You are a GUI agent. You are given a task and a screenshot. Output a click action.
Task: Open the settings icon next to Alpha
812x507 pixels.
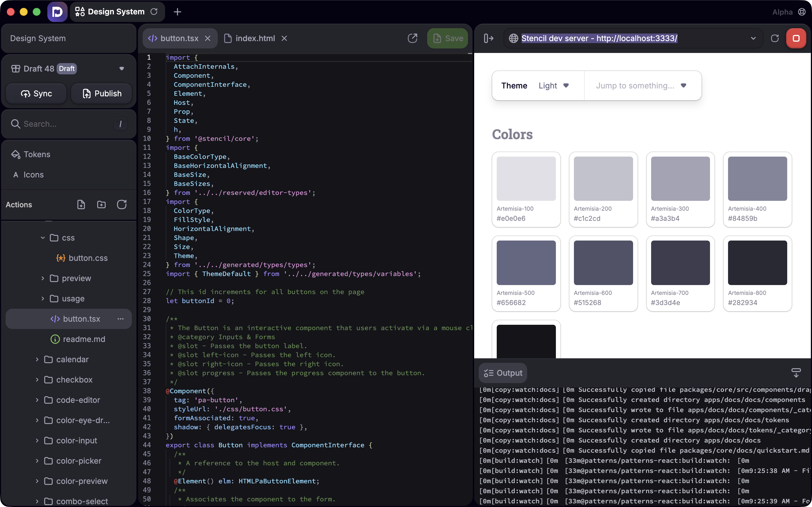tap(802, 12)
